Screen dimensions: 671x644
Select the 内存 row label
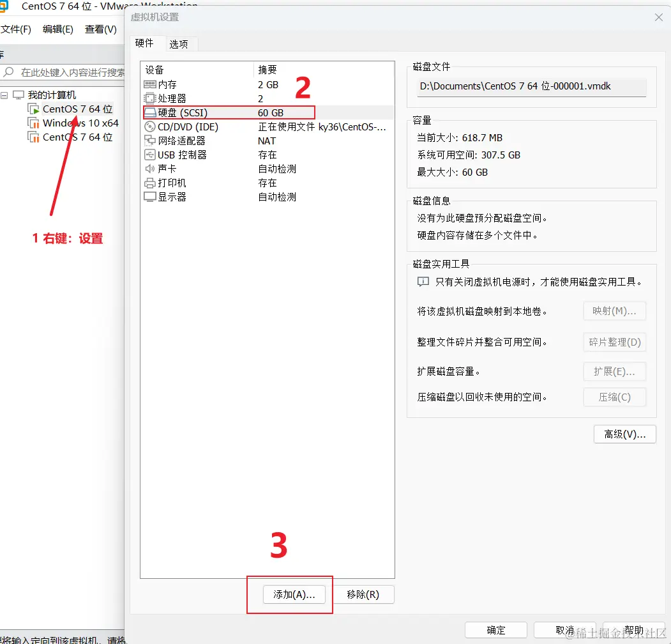[167, 84]
